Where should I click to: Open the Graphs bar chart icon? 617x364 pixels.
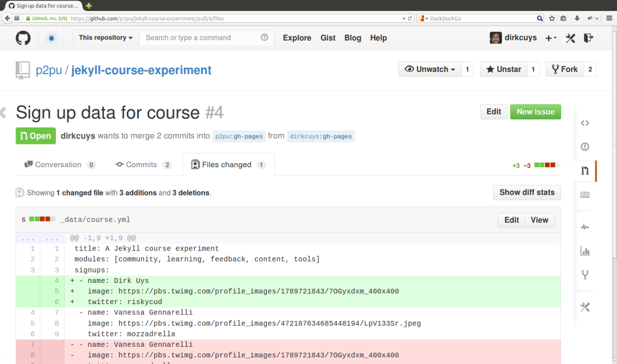(x=584, y=250)
